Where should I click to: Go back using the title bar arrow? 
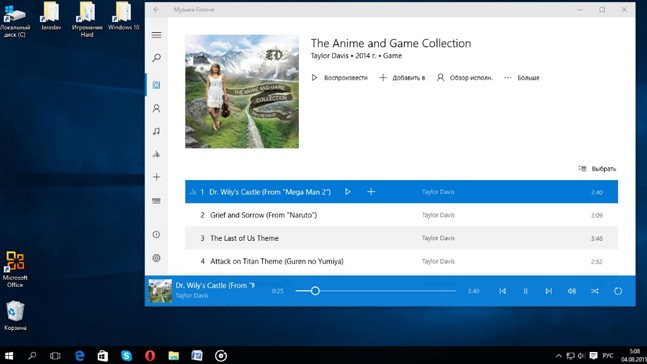(156, 9)
